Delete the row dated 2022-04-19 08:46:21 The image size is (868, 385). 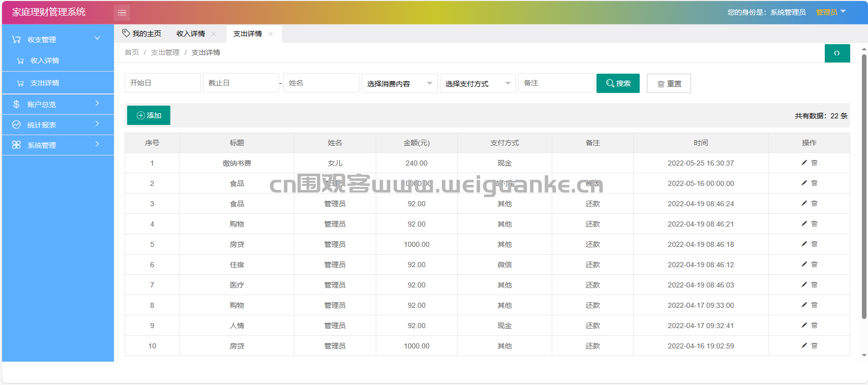point(814,223)
